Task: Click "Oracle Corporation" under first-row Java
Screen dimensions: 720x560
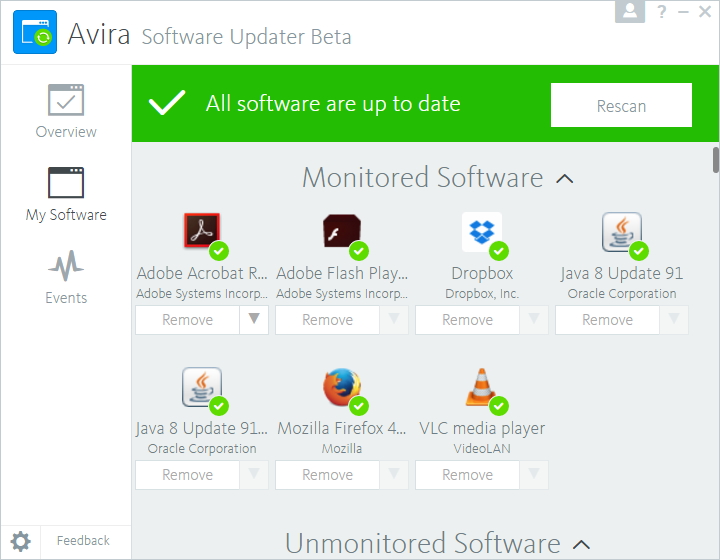Action: tap(622, 293)
